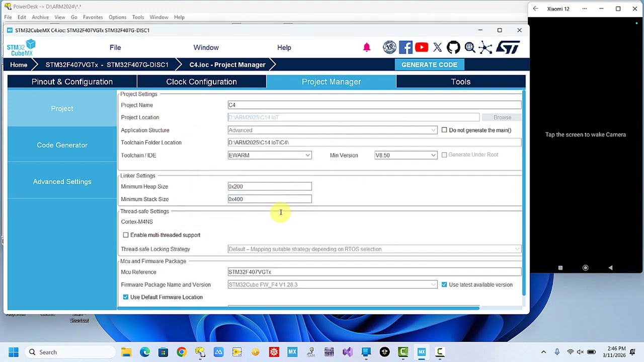Click the STM32CubeMX logo
The height and width of the screenshot is (362, 644).
point(21,48)
